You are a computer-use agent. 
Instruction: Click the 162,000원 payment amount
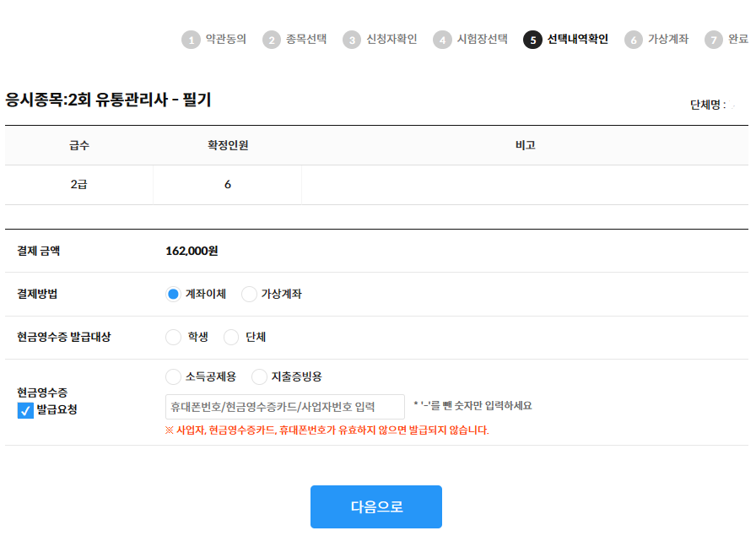pyautogui.click(x=192, y=251)
